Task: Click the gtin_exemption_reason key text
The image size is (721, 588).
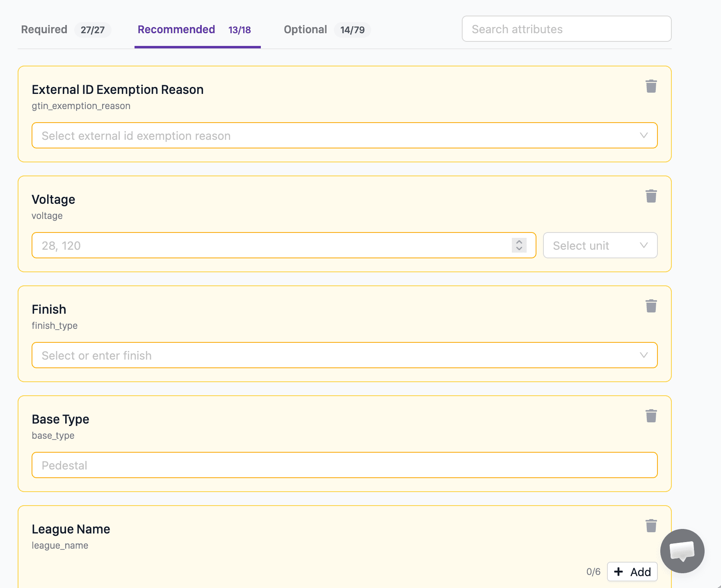Action: 81,106
